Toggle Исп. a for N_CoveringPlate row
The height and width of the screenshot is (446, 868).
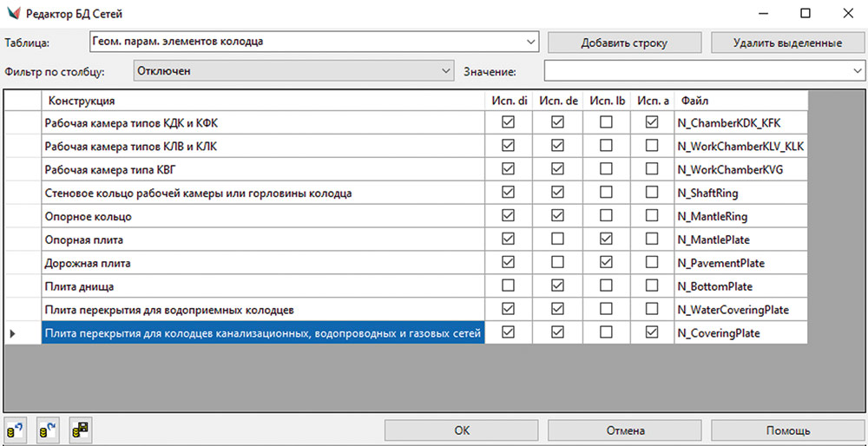[652, 332]
